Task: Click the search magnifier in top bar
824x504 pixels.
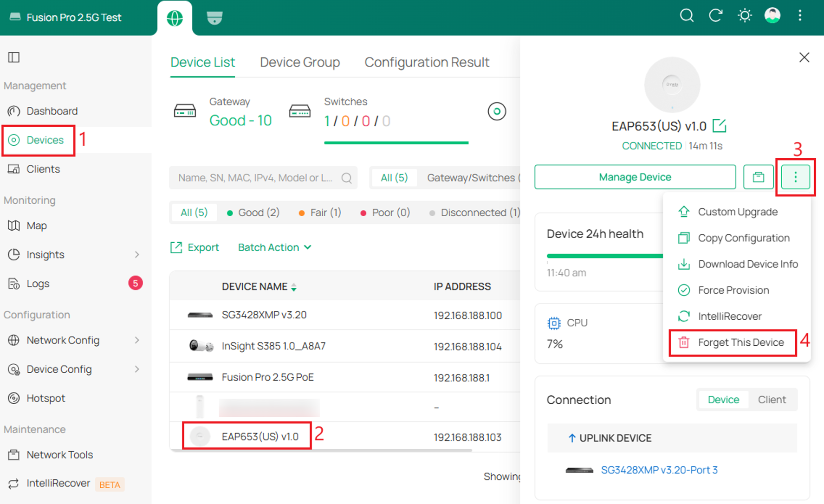Action: (x=687, y=16)
